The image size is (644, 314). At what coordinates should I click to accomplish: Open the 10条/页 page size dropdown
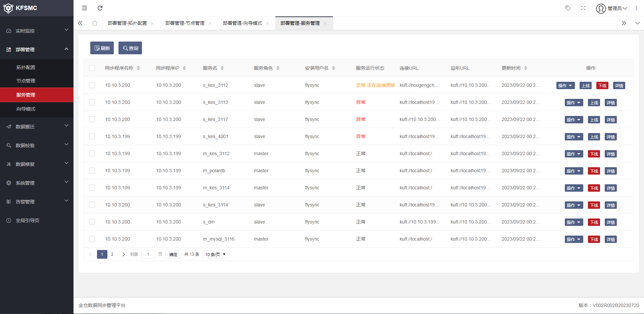[215, 254]
